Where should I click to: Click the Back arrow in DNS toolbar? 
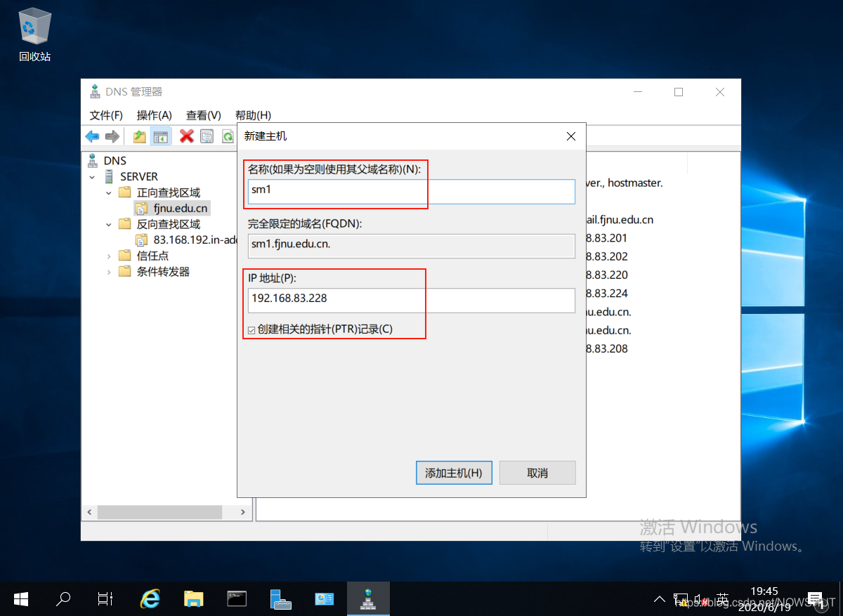pyautogui.click(x=92, y=136)
